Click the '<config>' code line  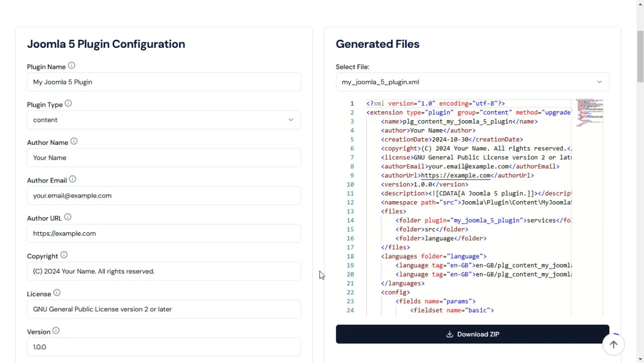click(395, 293)
